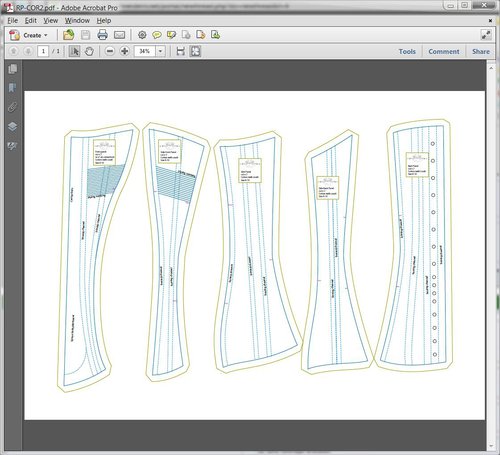
Task: Open the Share pane
Action: tap(481, 52)
